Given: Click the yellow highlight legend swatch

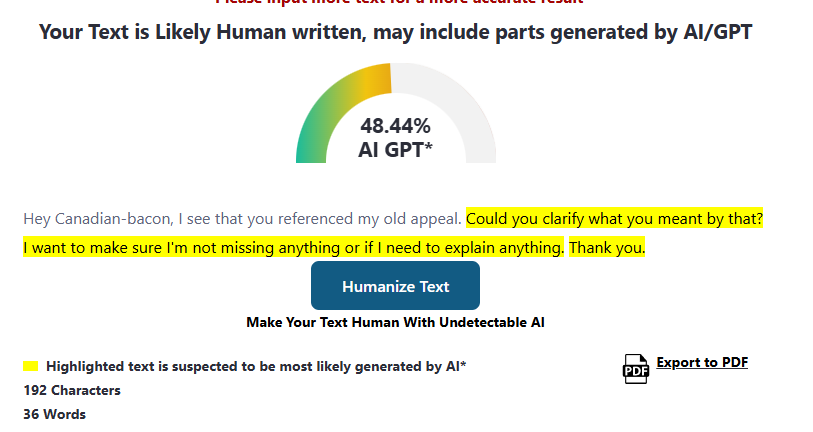Looking at the screenshot, I should [30, 366].
